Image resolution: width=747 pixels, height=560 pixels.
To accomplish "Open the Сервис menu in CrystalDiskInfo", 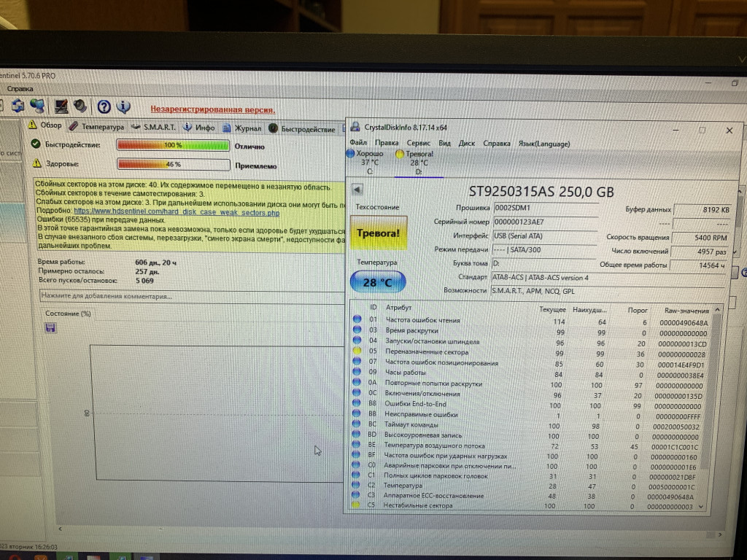I will pyautogui.click(x=418, y=143).
